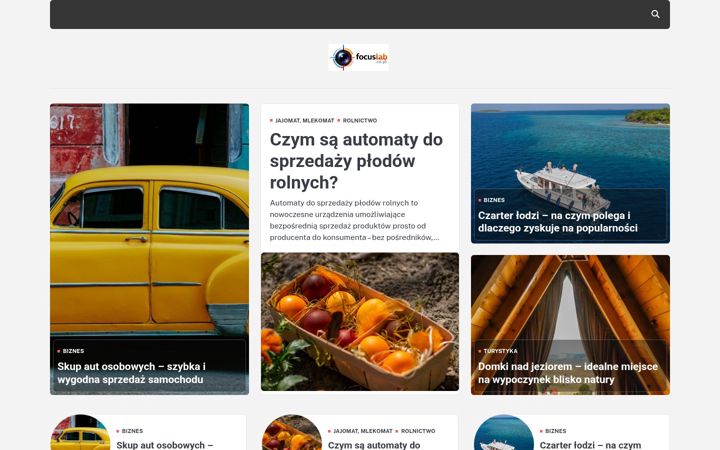Select BIZNES tag beside bottom 'Skup aut' item

click(x=132, y=431)
